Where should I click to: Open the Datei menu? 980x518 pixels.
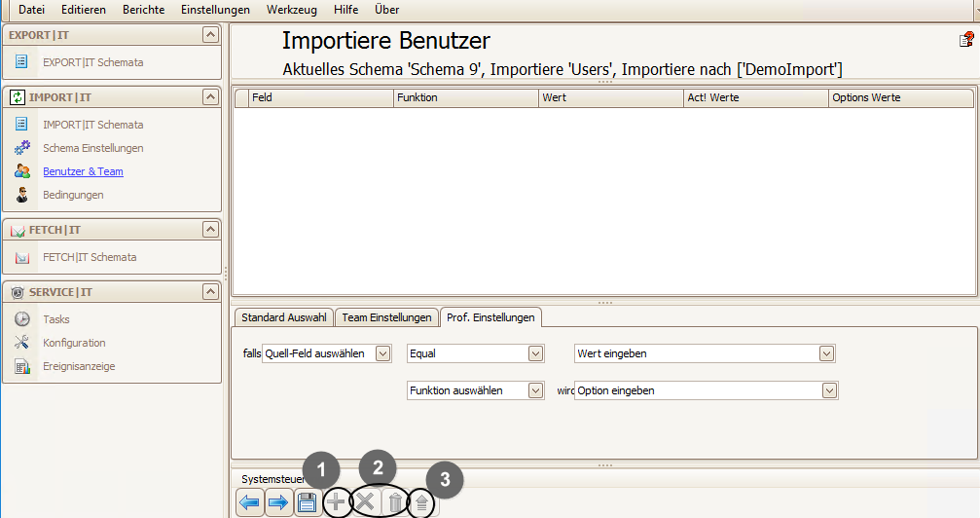[x=31, y=10]
